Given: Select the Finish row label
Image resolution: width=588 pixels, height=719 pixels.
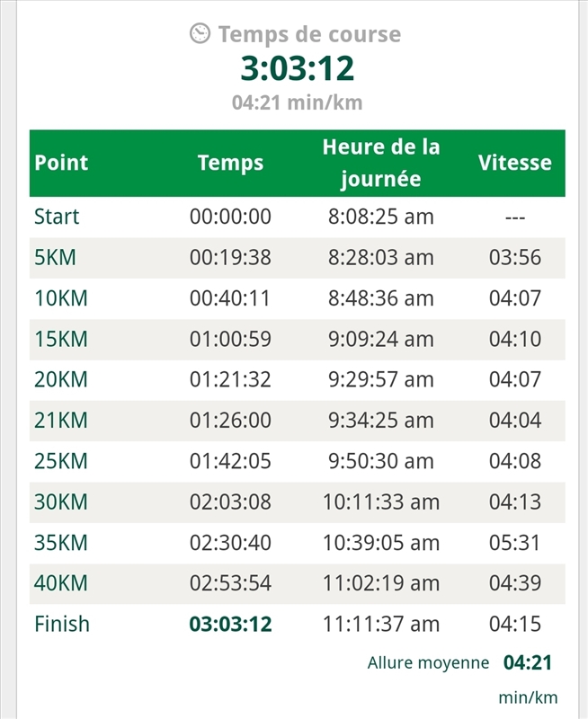Looking at the screenshot, I should 62,623.
